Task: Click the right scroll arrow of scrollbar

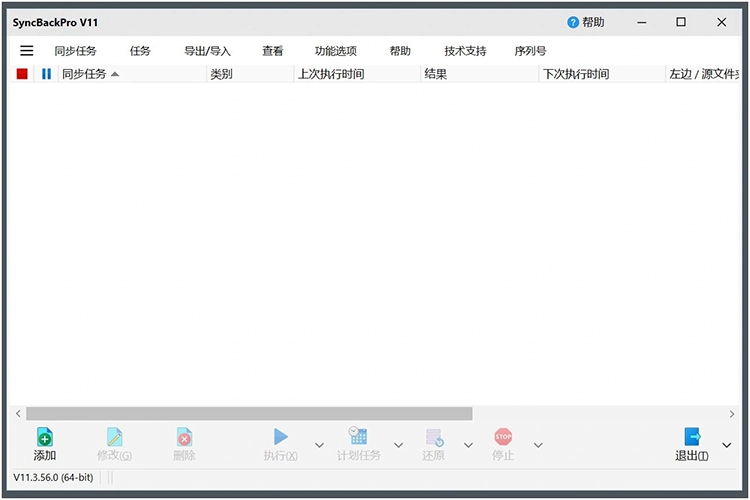Action: [732, 413]
